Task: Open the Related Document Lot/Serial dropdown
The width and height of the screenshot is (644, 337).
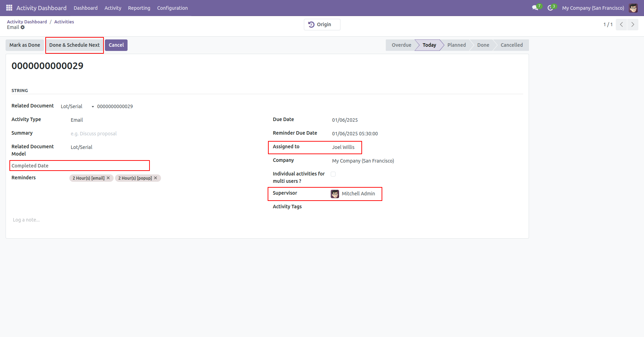Action: (77, 106)
